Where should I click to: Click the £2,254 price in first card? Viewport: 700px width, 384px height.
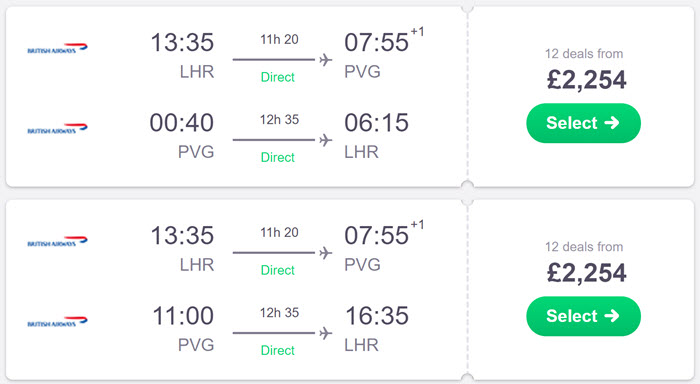tap(586, 80)
